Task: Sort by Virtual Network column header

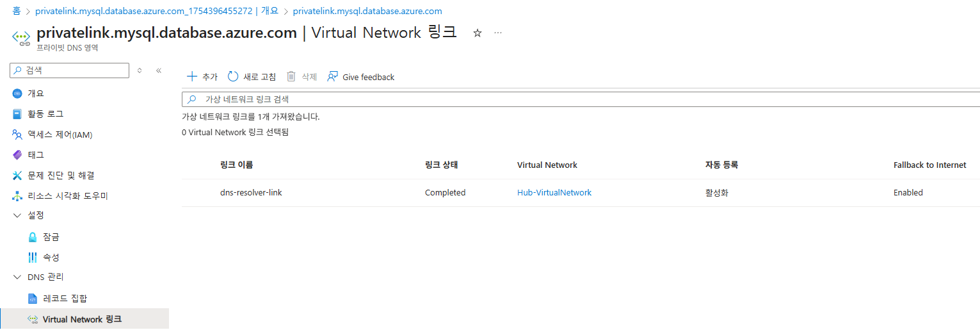Action: [x=547, y=165]
